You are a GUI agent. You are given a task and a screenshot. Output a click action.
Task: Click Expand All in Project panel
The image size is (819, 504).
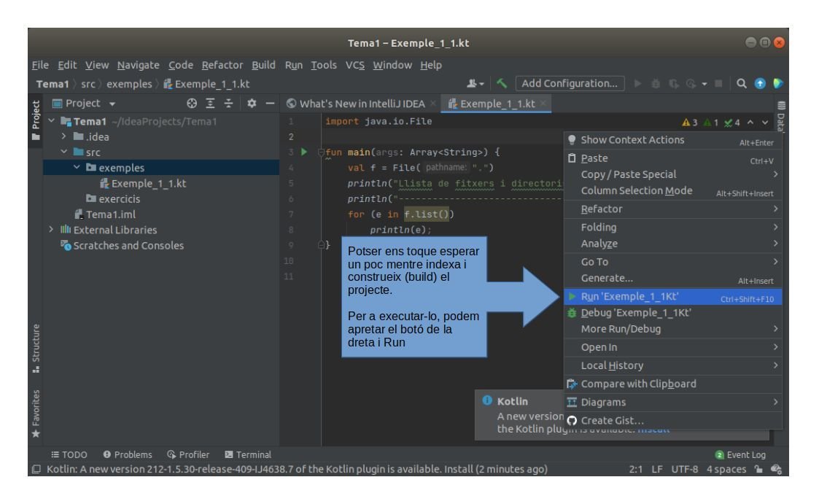(210, 104)
